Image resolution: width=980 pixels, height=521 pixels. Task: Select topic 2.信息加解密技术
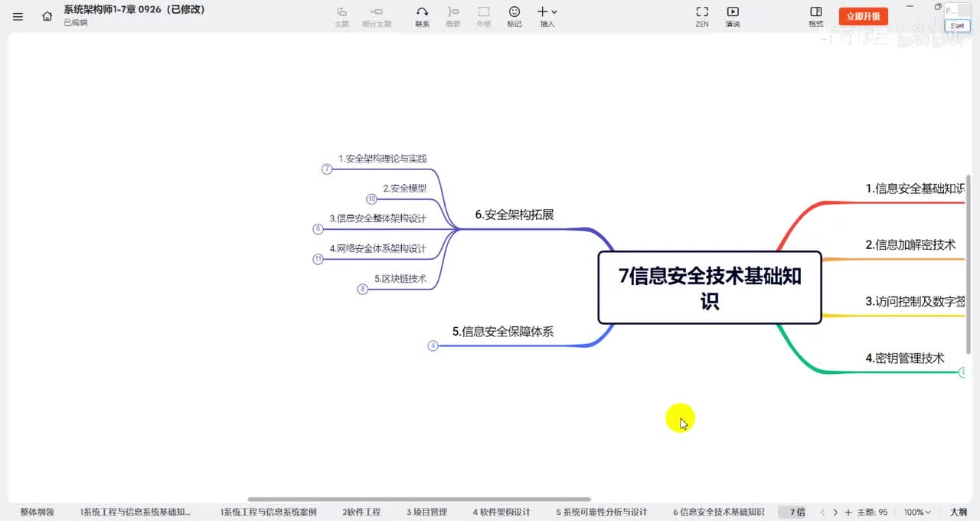pos(910,245)
